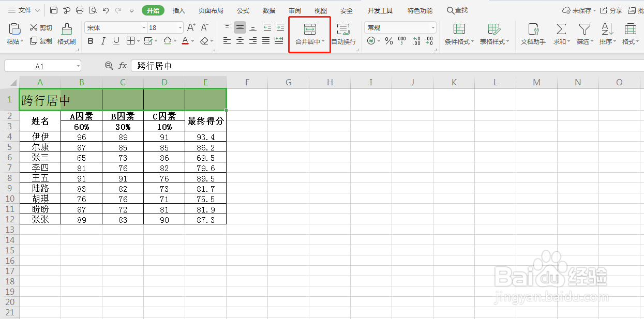Expand the borders dropdown arrow
This screenshot has height=319, width=644.
tap(139, 41)
